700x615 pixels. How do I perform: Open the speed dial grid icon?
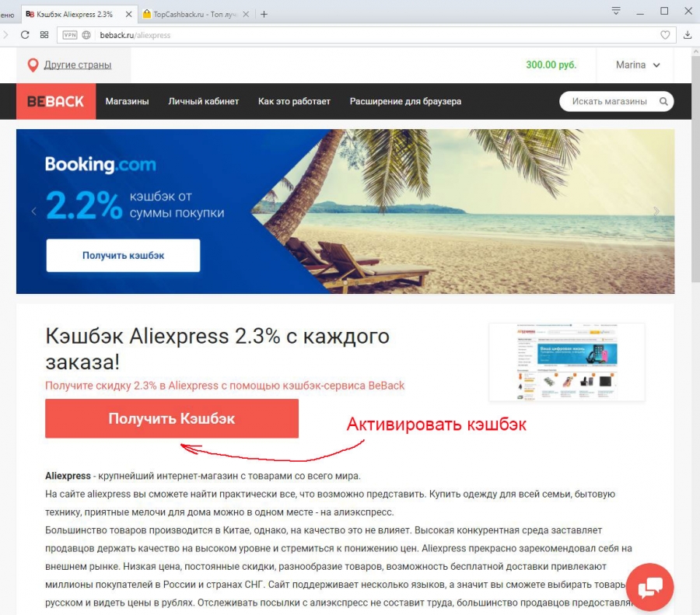coord(44,35)
